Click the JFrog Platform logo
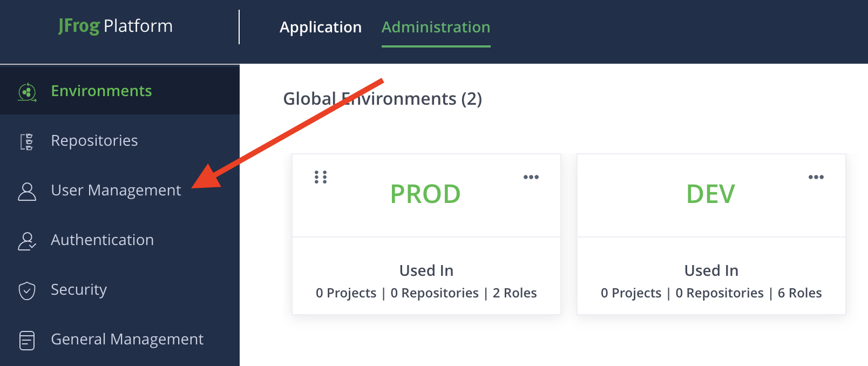The height and width of the screenshot is (366, 868). [116, 26]
